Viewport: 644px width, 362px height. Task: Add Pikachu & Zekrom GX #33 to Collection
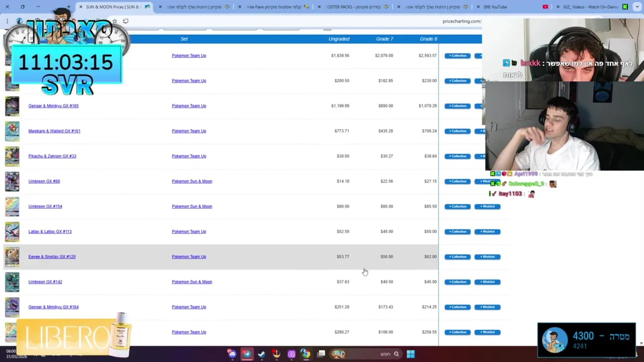point(457,156)
